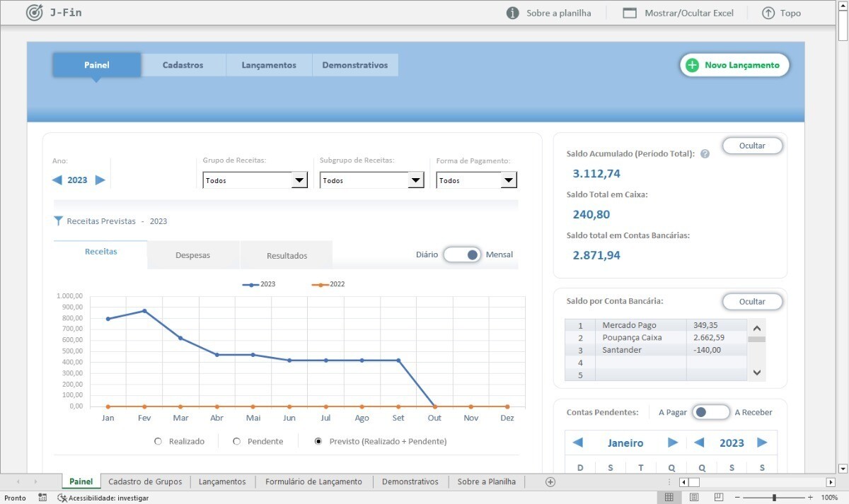Click the Topo up-arrow icon

(x=768, y=13)
